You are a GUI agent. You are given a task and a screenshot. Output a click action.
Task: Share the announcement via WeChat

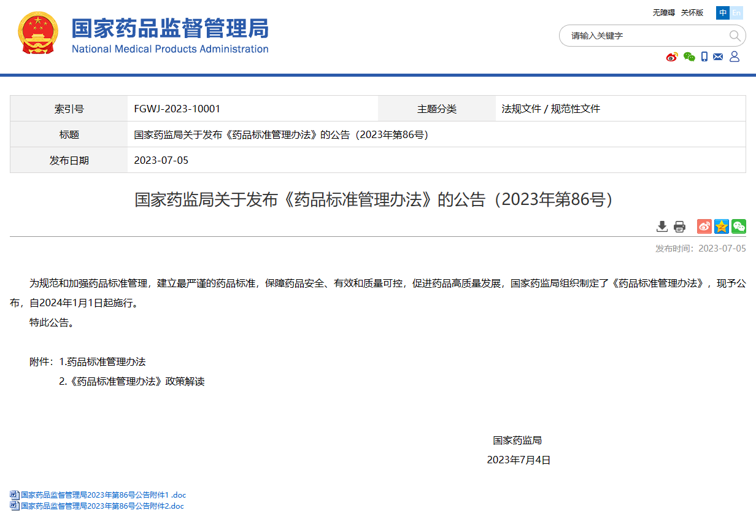739,226
